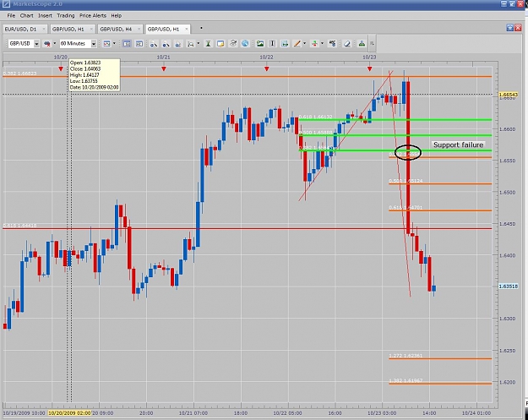This screenshot has height=420, width=528.
Task: Select the pencil line drawing tool
Action: click(297, 43)
